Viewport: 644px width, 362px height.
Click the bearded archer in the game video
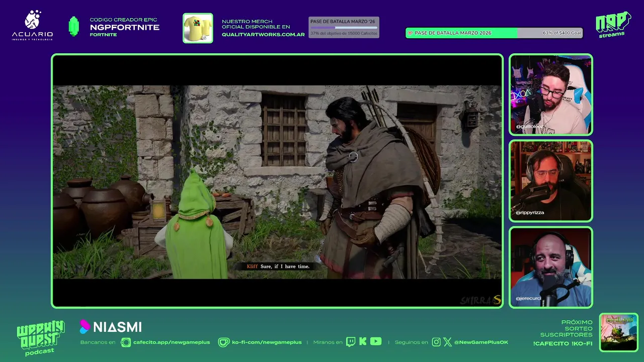tap(375, 186)
